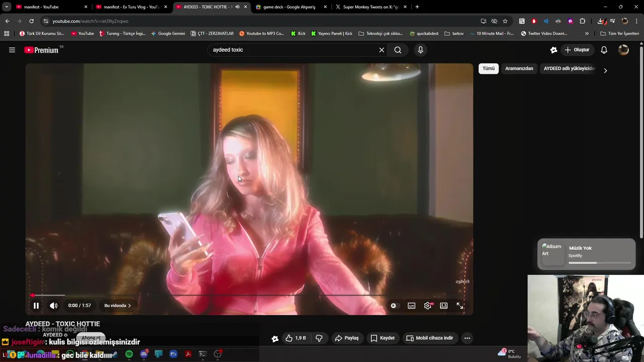Enter fullscreen in the video player
The height and width of the screenshot is (362, 644).
(460, 306)
